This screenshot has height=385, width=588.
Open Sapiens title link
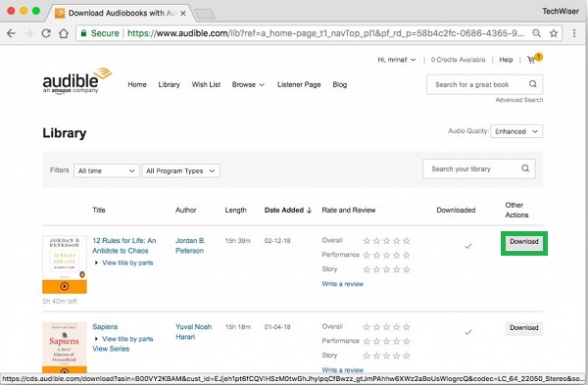(x=105, y=327)
